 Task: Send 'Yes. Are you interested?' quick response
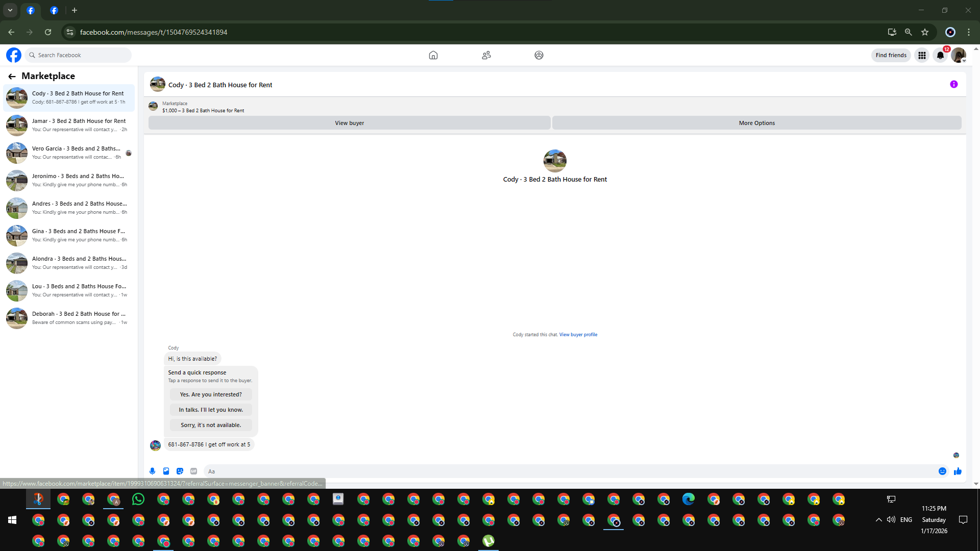[x=210, y=394]
